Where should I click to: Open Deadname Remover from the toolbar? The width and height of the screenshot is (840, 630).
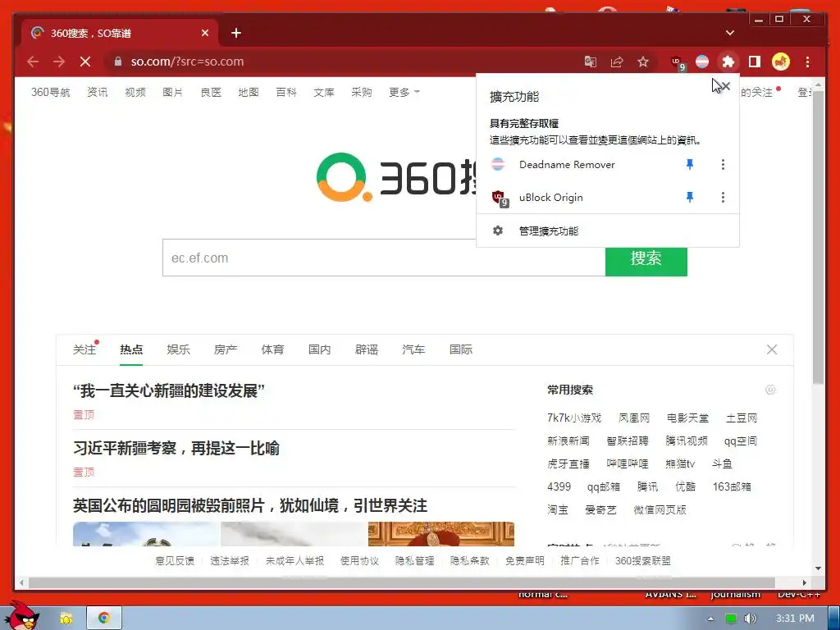pyautogui.click(x=702, y=62)
